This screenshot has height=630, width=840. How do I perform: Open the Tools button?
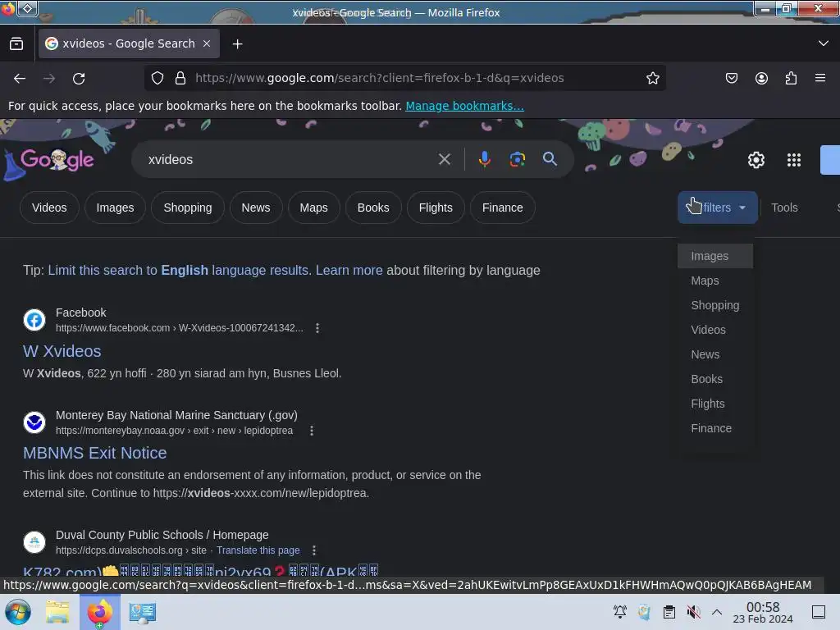pyautogui.click(x=784, y=208)
